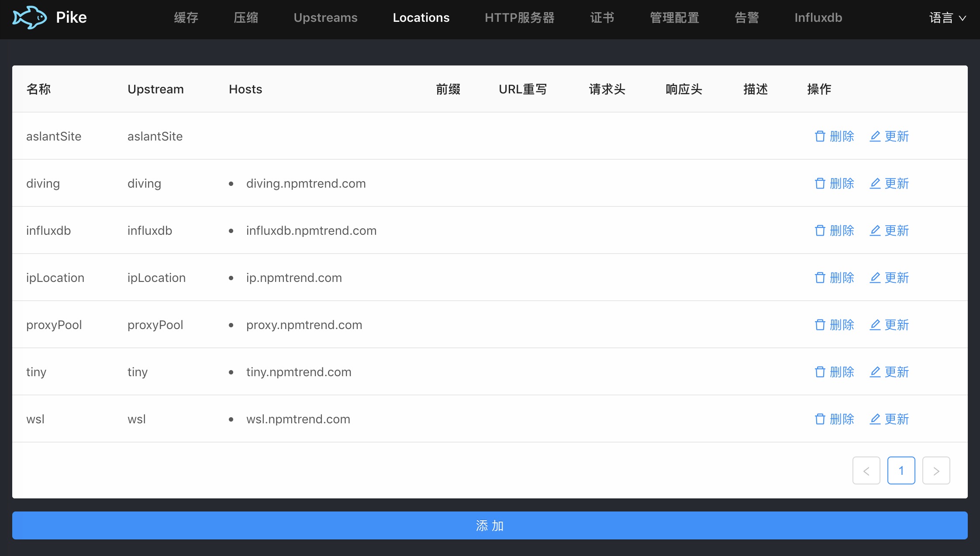This screenshot has height=556, width=980.
Task: Open the HTTP服务器 menu item
Action: [x=519, y=18]
